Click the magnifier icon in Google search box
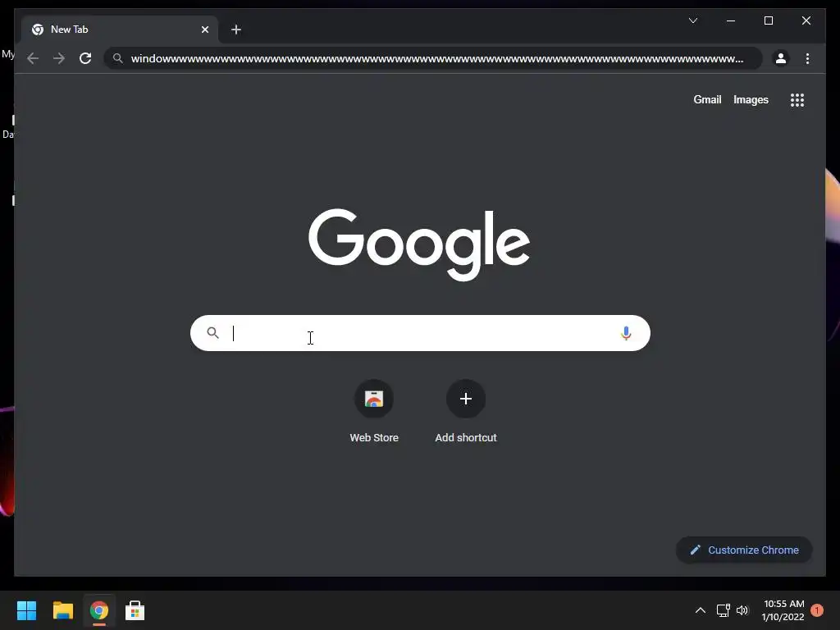Screen dimensions: 840x630 212,333
